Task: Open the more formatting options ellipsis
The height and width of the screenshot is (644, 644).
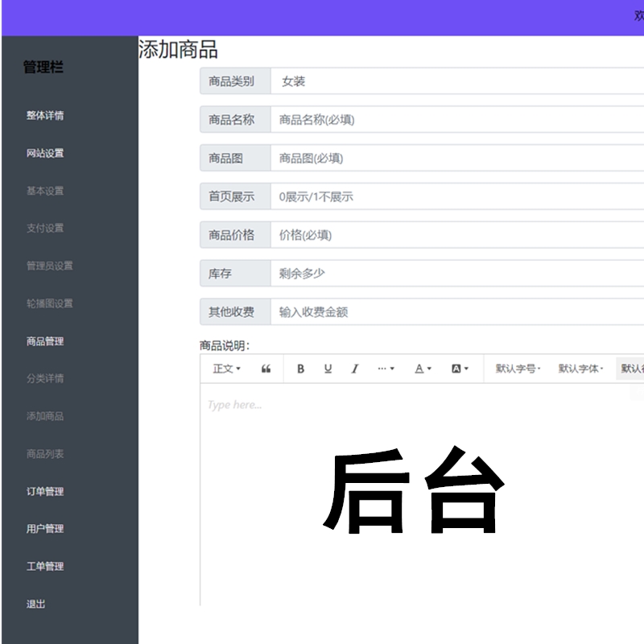Action: click(x=386, y=369)
